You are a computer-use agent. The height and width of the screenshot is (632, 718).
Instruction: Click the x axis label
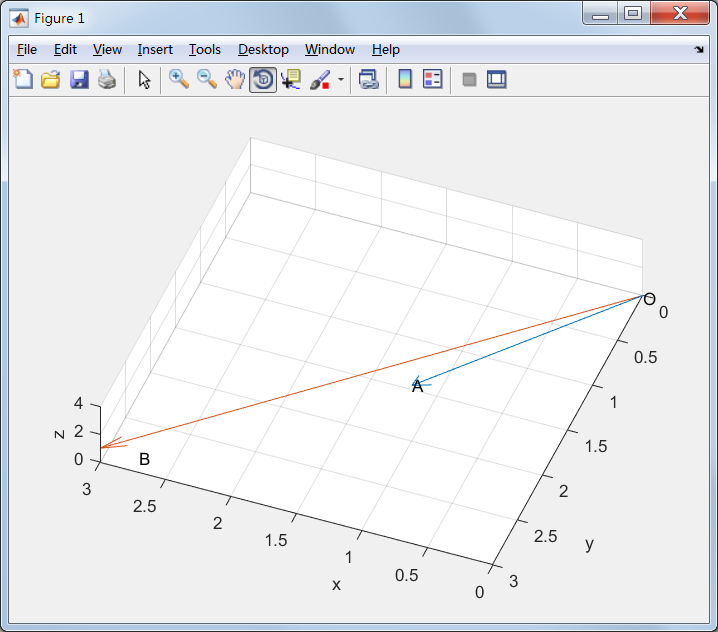336,585
